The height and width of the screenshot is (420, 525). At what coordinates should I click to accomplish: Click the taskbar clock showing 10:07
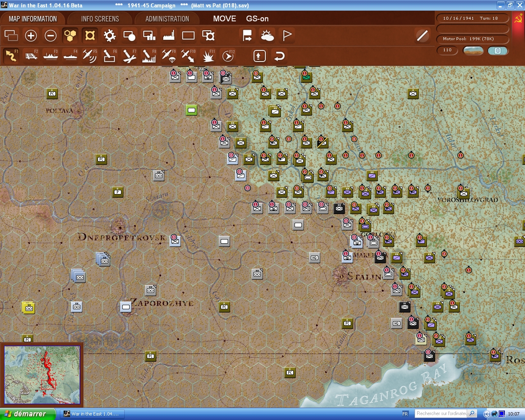coord(514,414)
